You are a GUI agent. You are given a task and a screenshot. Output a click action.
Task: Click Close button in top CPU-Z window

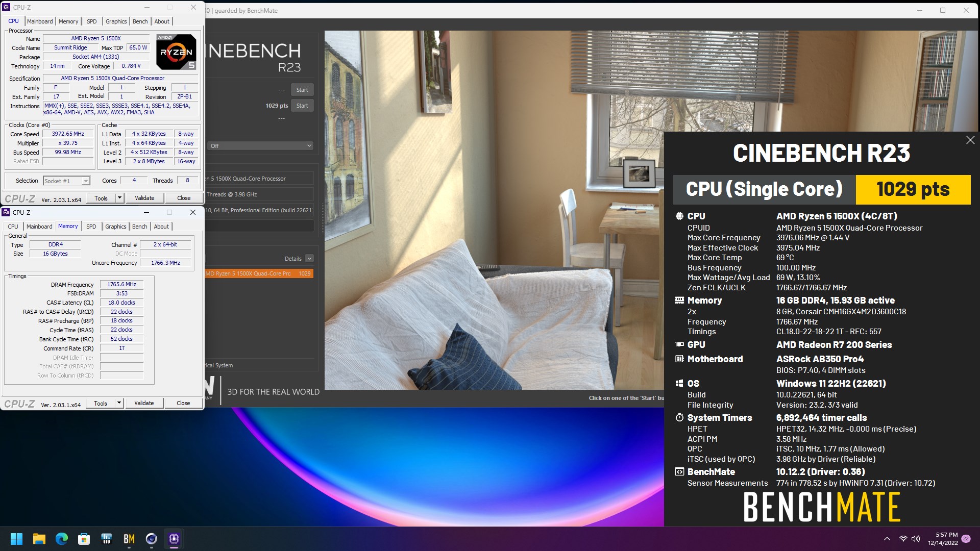[184, 198]
